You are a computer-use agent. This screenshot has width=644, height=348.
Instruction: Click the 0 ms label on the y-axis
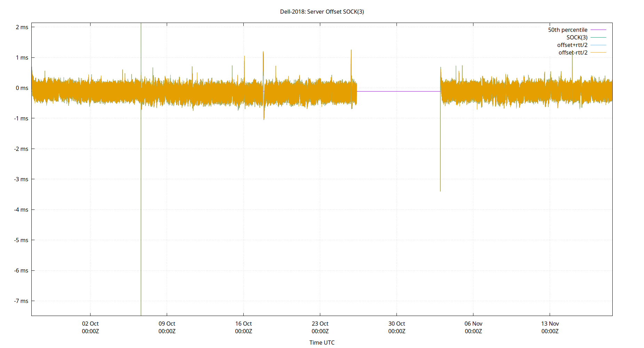tap(22, 88)
